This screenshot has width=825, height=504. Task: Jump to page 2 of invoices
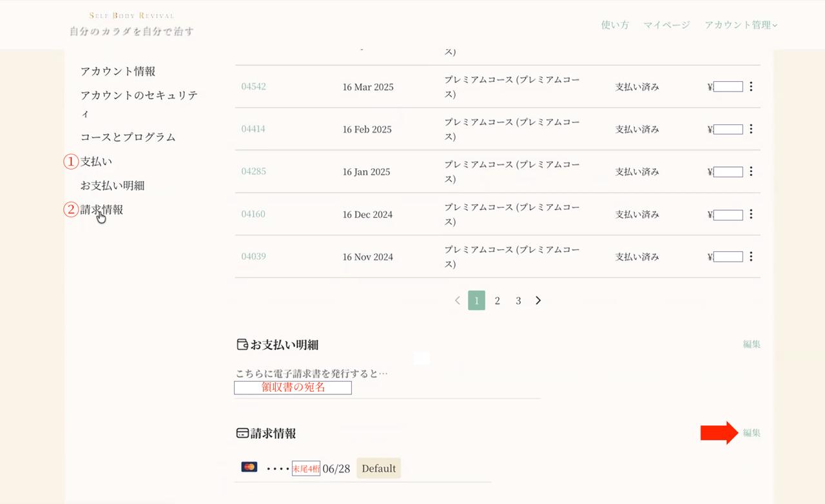497,300
